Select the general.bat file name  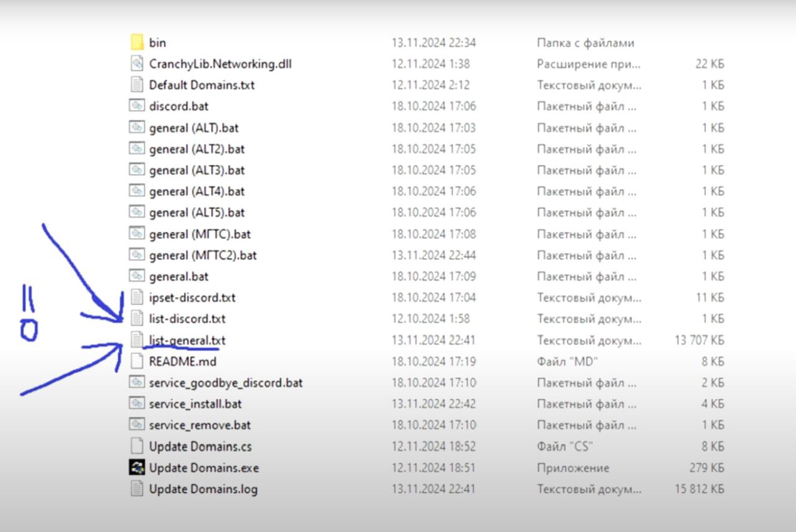(179, 277)
